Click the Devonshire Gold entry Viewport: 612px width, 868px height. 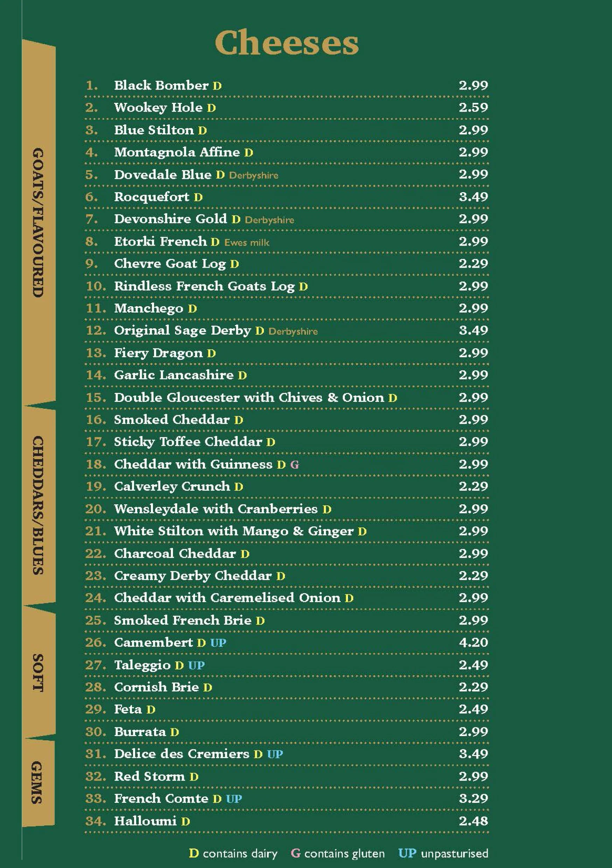click(x=286, y=219)
